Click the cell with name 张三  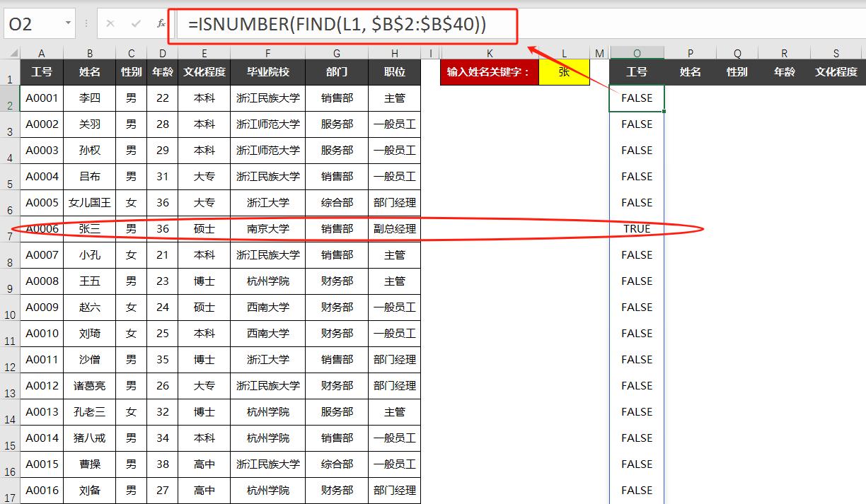click(90, 229)
